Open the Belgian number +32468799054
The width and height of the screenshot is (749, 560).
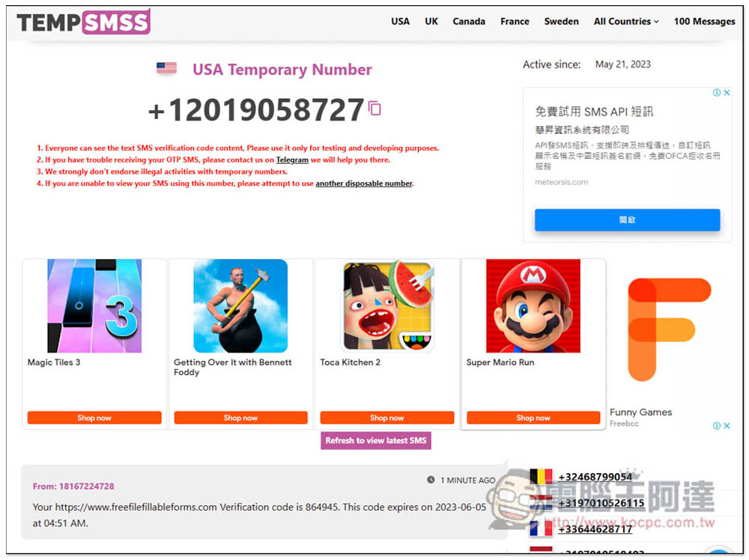pyautogui.click(x=595, y=477)
